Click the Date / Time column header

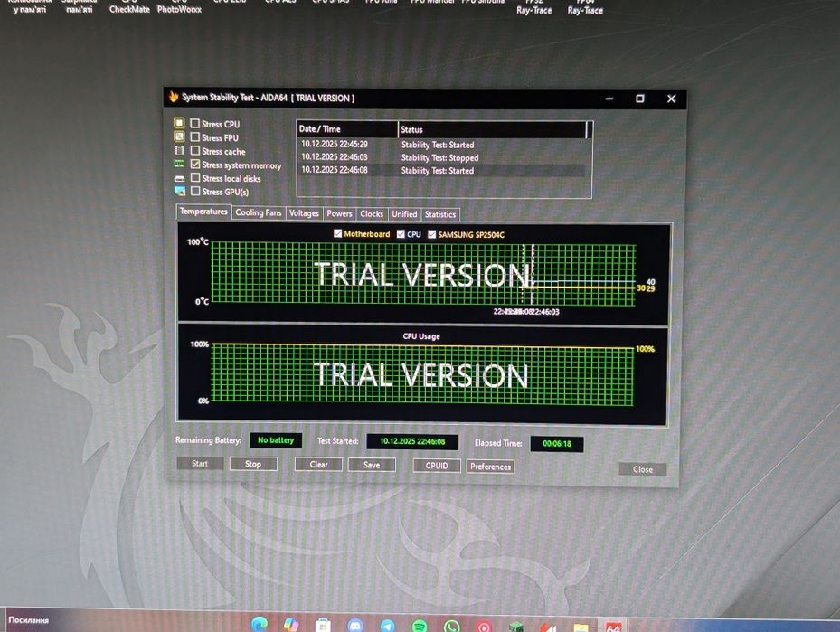pyautogui.click(x=346, y=129)
